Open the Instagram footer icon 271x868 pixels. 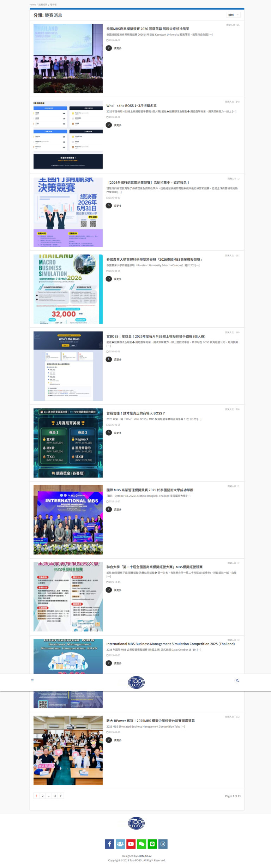(x=163, y=844)
